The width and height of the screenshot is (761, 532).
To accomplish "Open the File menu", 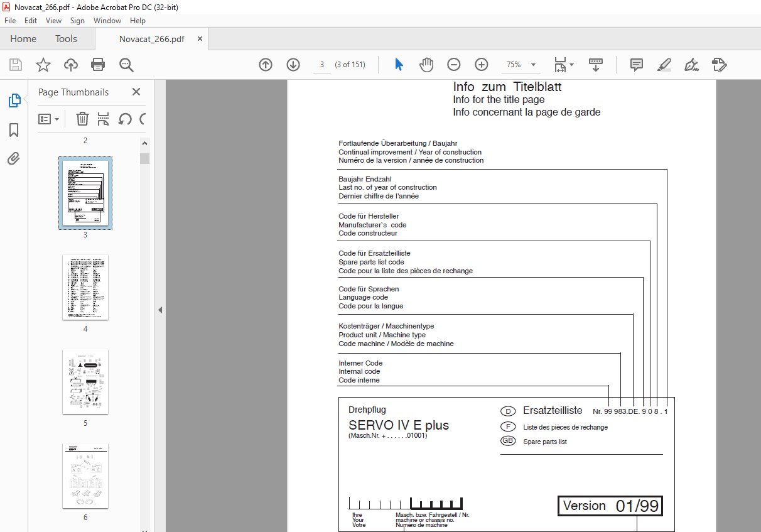I will (10, 21).
